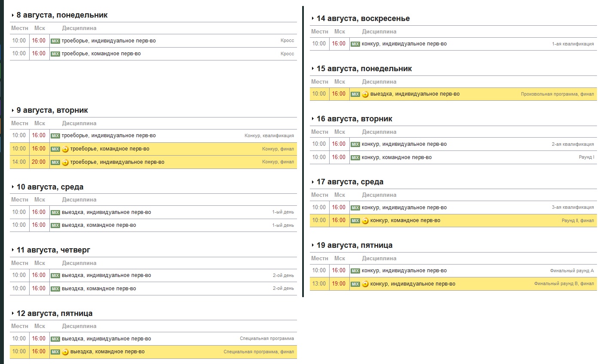Open 'выездка, командное перв-во' 1-ый день link
The image size is (603, 364).
(x=99, y=225)
